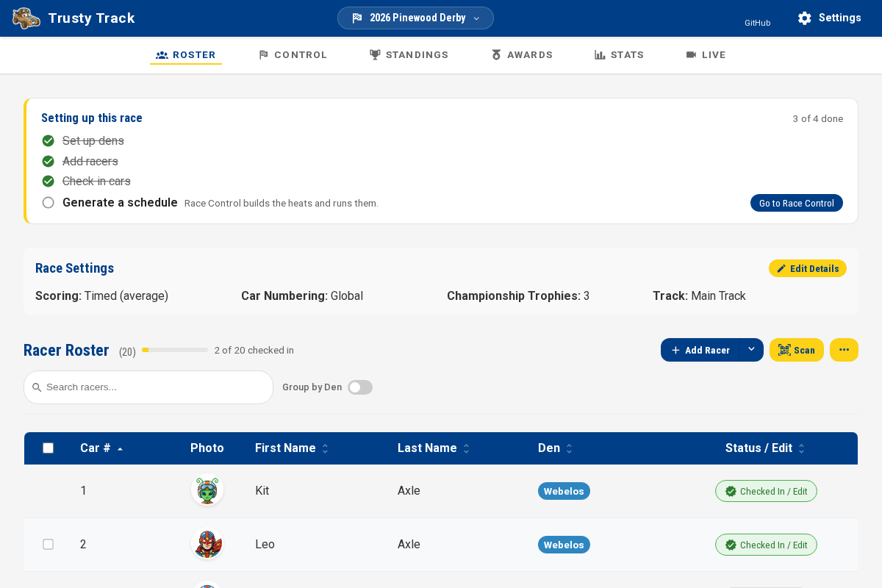Click the 'Car Numbering: Global' text
This screenshot has height=588, width=882.
click(x=302, y=295)
